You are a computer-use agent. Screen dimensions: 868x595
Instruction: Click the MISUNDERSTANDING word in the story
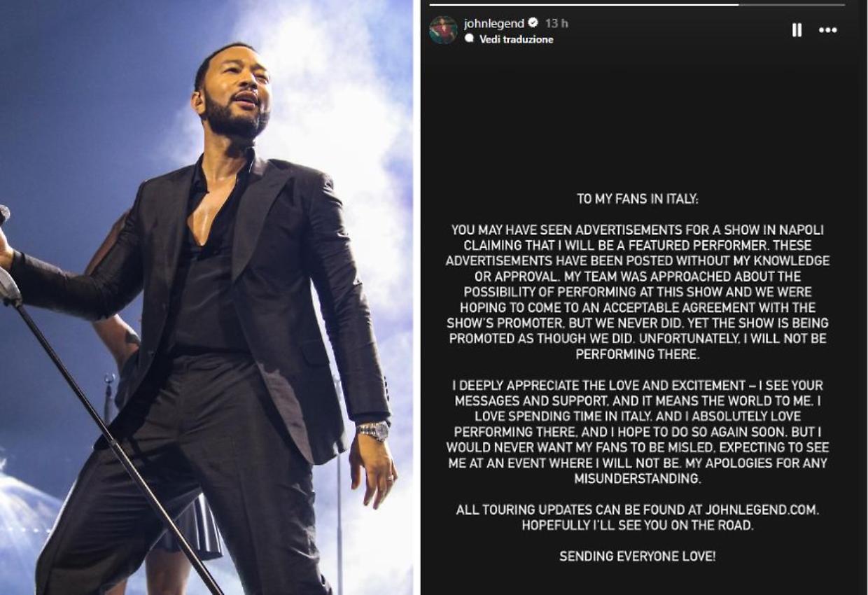click(638, 479)
